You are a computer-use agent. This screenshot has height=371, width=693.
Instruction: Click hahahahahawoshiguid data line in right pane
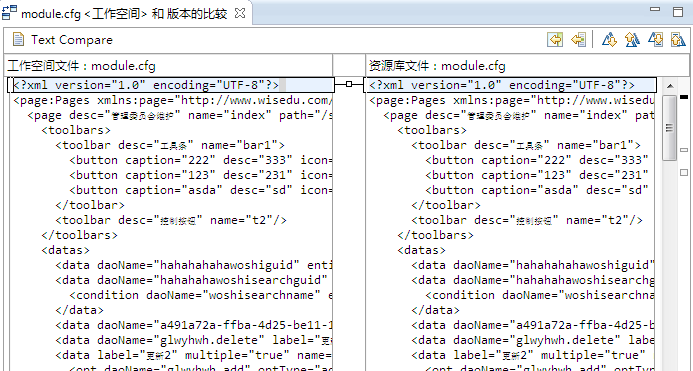coord(533,265)
